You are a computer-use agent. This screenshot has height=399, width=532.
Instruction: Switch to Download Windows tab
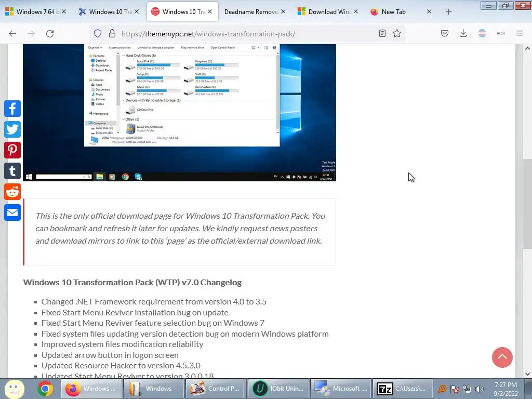click(327, 11)
